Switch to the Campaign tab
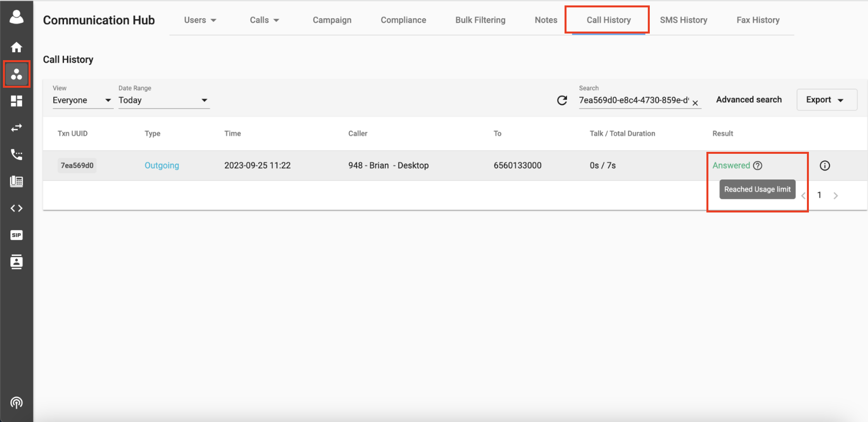The image size is (868, 422). [332, 20]
